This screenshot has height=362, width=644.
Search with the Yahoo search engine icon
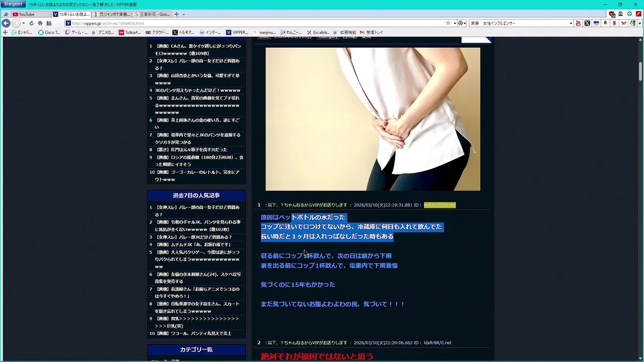click(623, 23)
